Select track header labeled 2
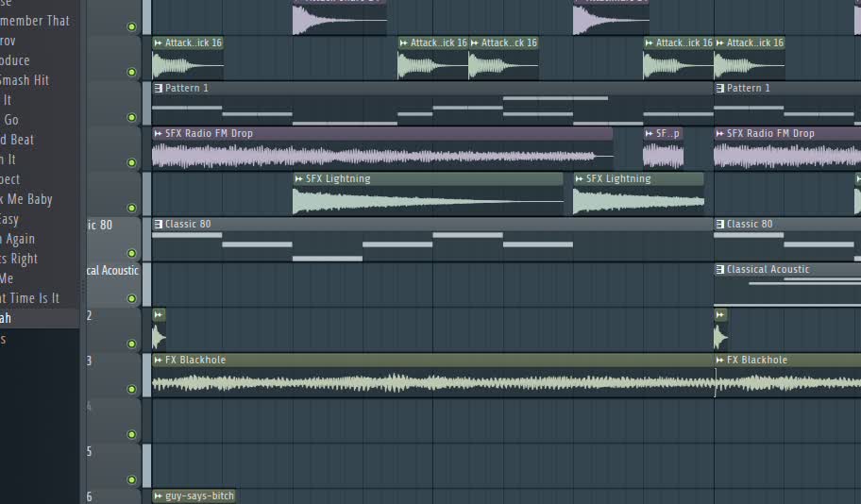This screenshot has height=504, width=861. point(113,330)
